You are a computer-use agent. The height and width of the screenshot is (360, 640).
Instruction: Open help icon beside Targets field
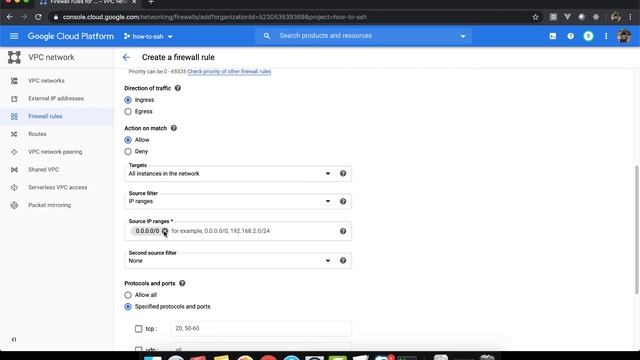point(343,173)
